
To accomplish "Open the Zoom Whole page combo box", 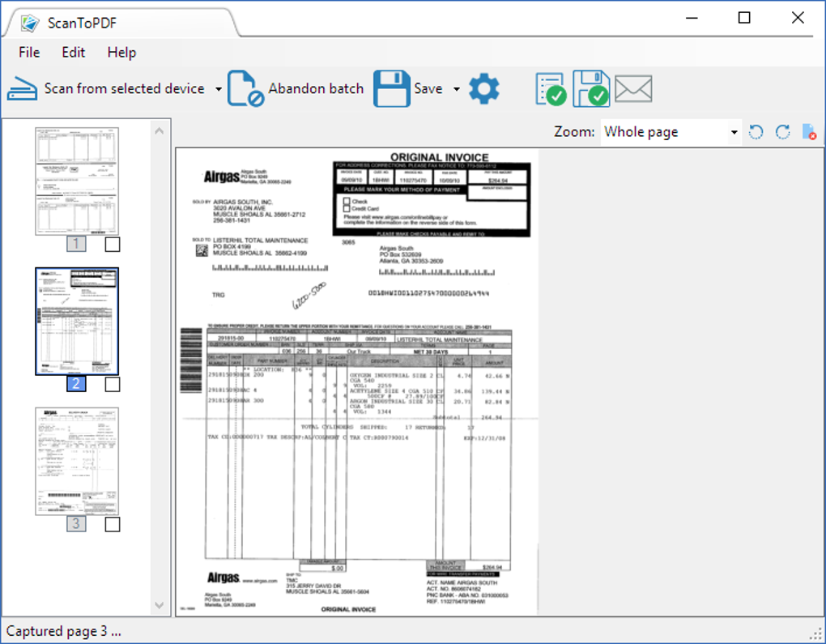I will 671,132.
